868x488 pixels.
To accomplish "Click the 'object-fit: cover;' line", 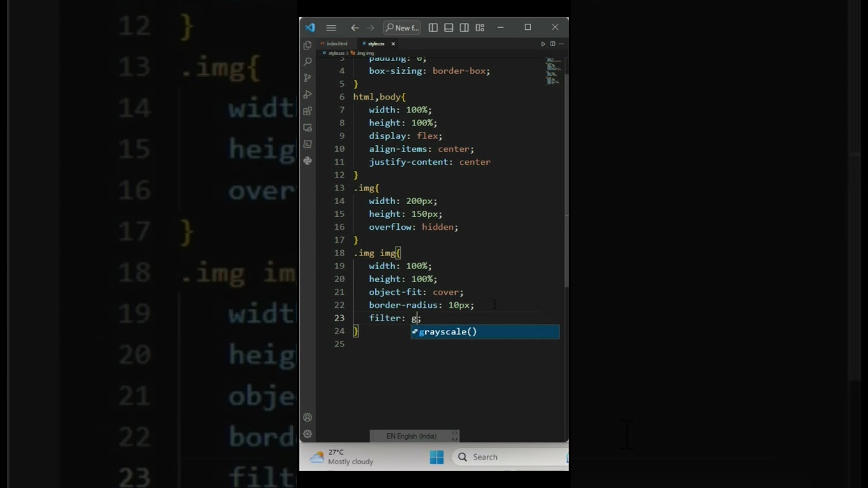I will coord(416,292).
